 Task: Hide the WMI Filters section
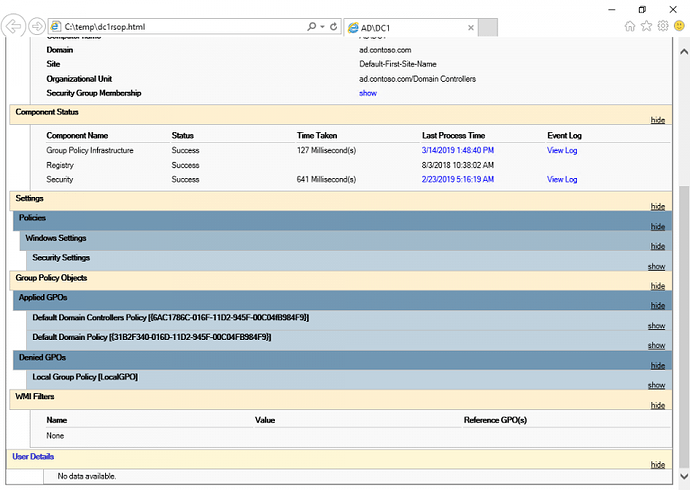point(657,405)
